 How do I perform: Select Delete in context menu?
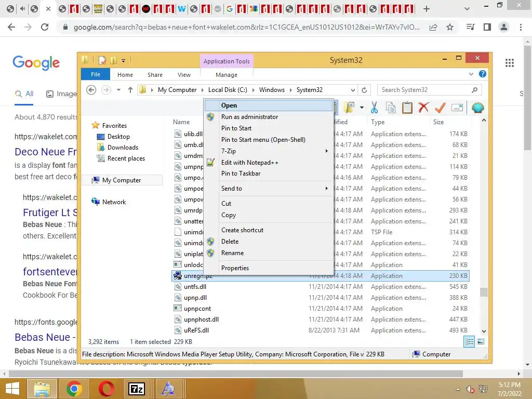coord(269,242)
